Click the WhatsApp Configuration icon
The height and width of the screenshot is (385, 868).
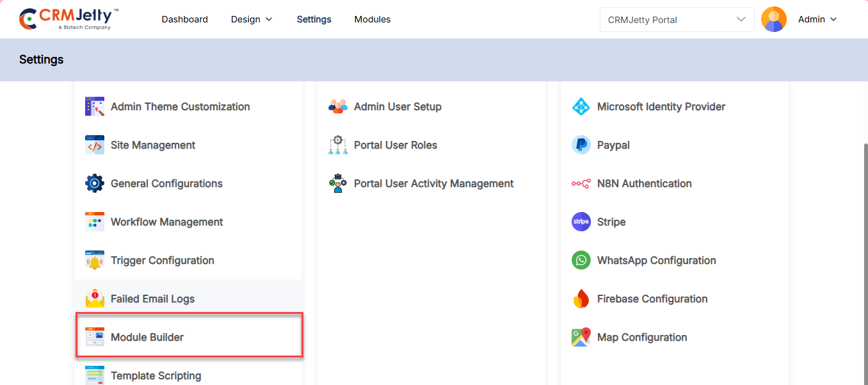(x=581, y=261)
